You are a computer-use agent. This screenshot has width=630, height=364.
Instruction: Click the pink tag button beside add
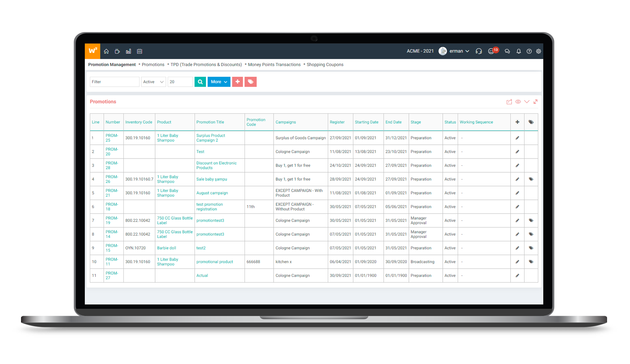point(250,82)
